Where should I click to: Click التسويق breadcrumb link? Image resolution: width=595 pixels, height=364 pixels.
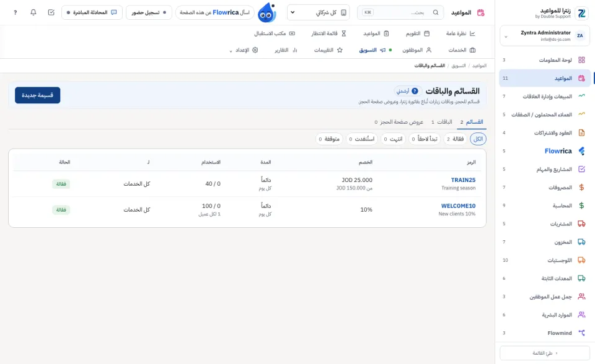[x=459, y=66]
